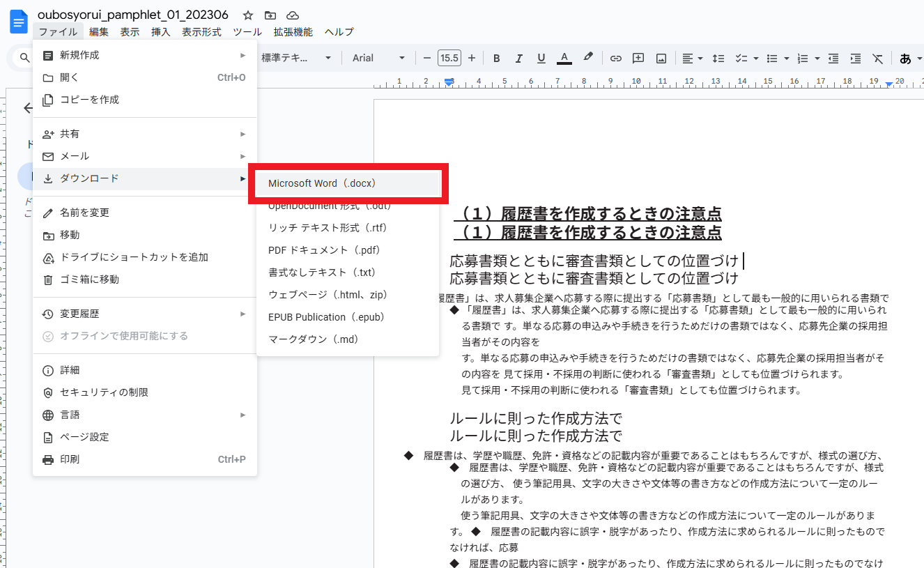Add a comment via toolbar icon
Image resolution: width=924 pixels, height=568 pixels.
(x=638, y=58)
